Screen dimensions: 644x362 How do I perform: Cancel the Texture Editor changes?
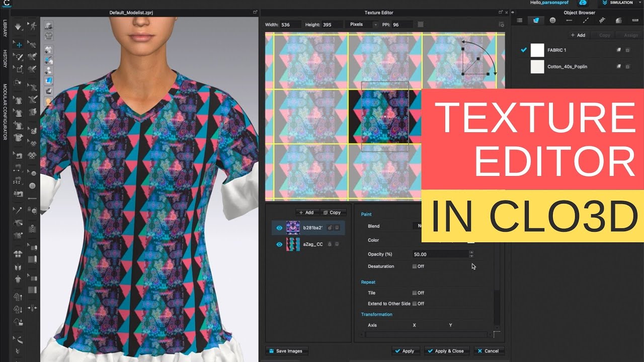click(x=489, y=351)
